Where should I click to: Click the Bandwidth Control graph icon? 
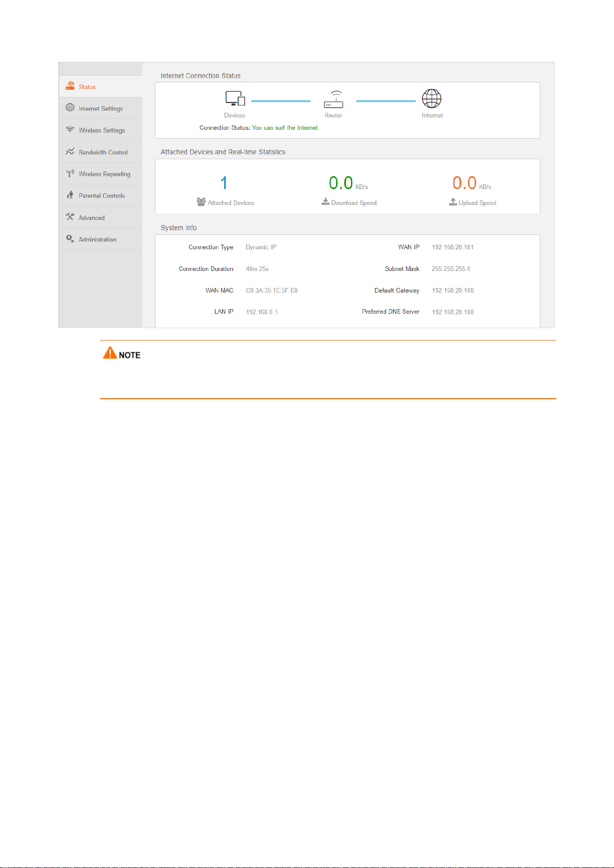[70, 151]
